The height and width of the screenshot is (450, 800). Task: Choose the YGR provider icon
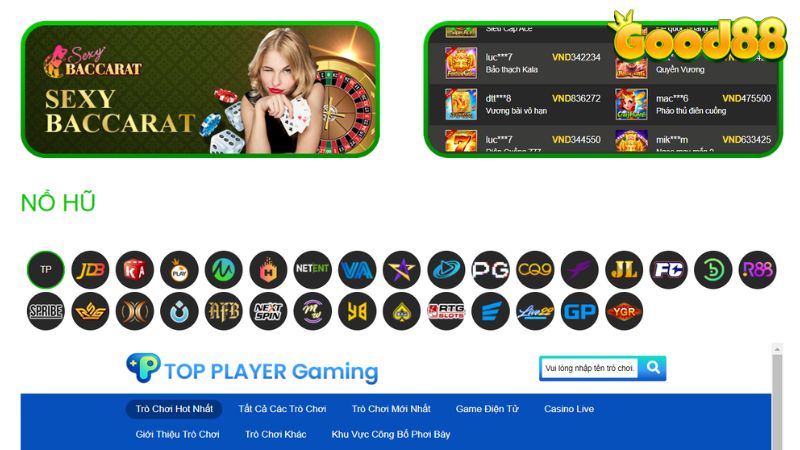point(624,311)
